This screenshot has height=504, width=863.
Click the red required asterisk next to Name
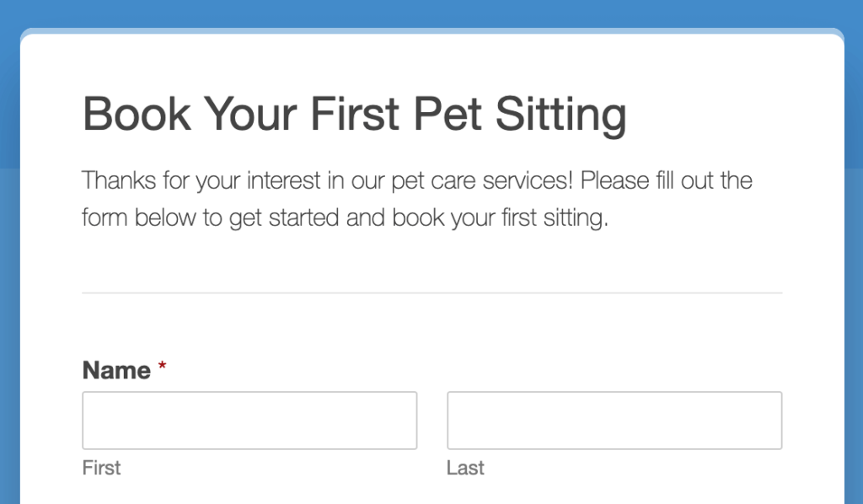(163, 365)
